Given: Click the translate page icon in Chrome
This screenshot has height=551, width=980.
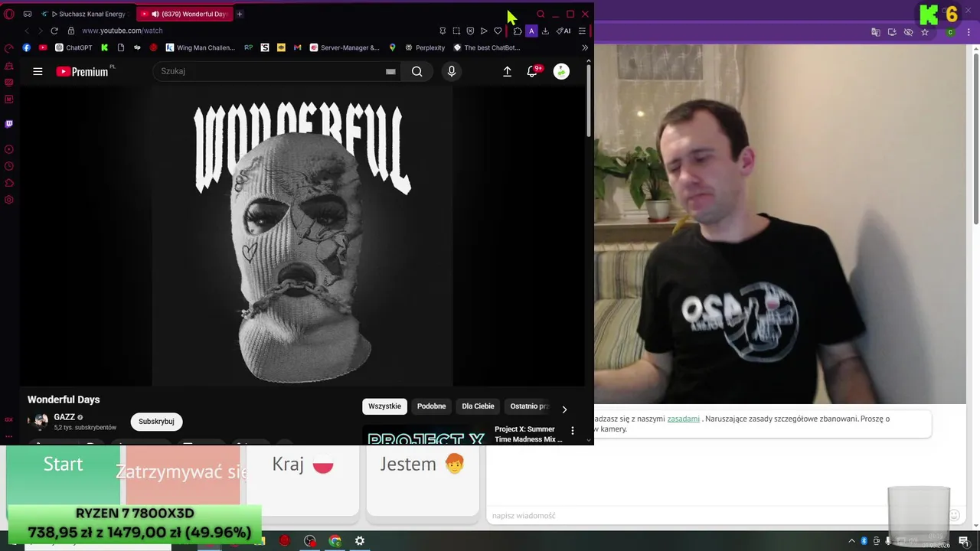Looking at the screenshot, I should click(876, 32).
